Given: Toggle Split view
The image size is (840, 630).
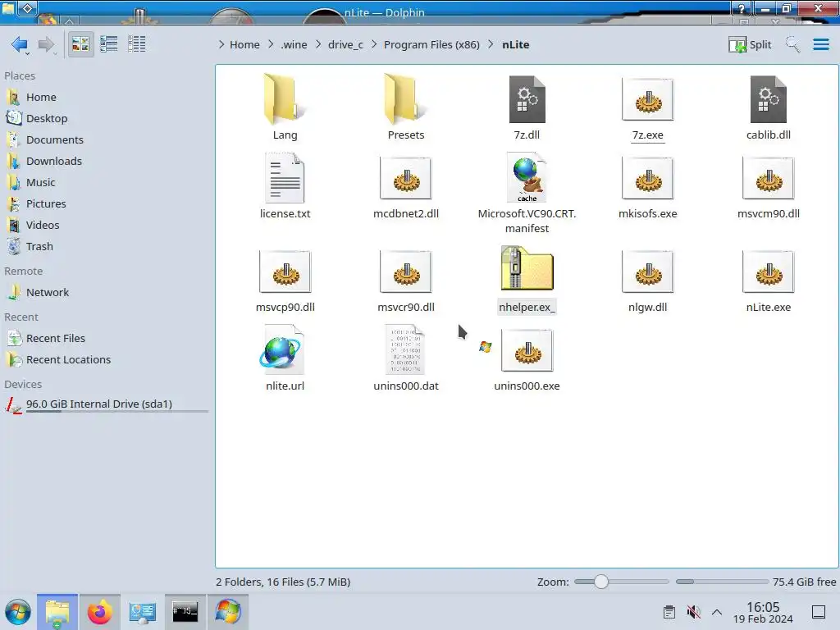Looking at the screenshot, I should (x=750, y=44).
